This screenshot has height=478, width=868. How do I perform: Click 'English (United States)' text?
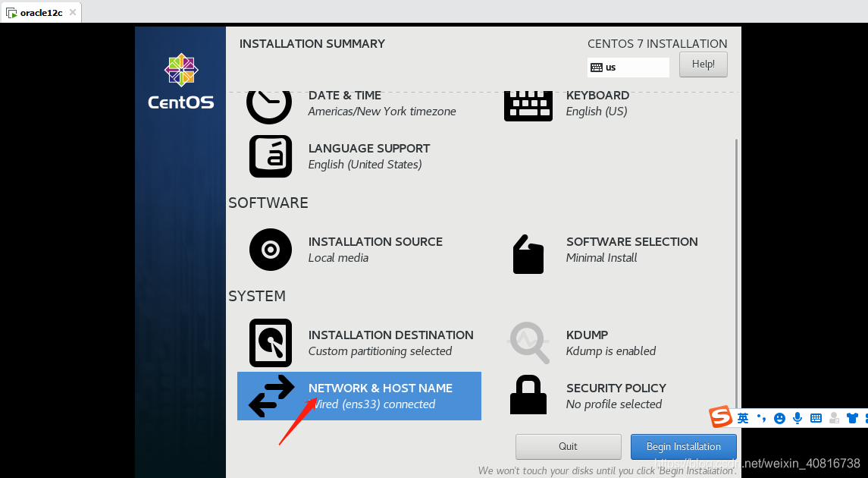click(365, 165)
